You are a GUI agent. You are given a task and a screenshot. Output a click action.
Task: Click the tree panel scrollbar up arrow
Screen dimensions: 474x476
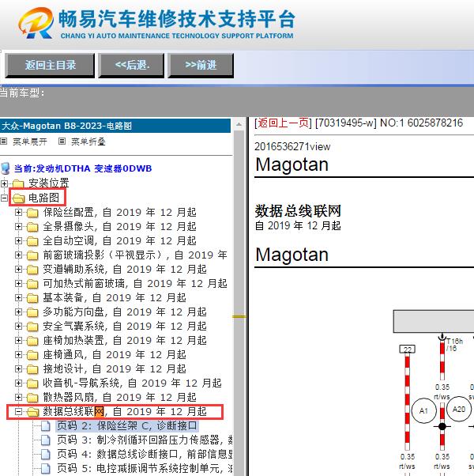(239, 124)
